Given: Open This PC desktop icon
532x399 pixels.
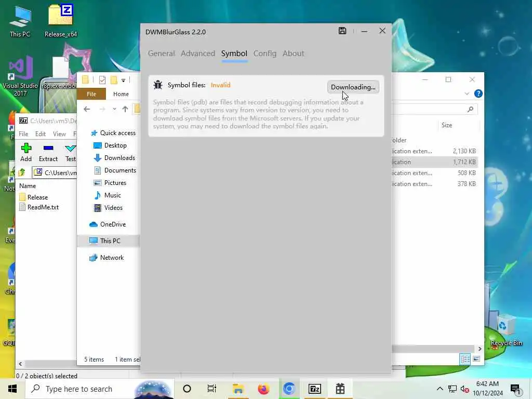Looking at the screenshot, I should pyautogui.click(x=20, y=21).
